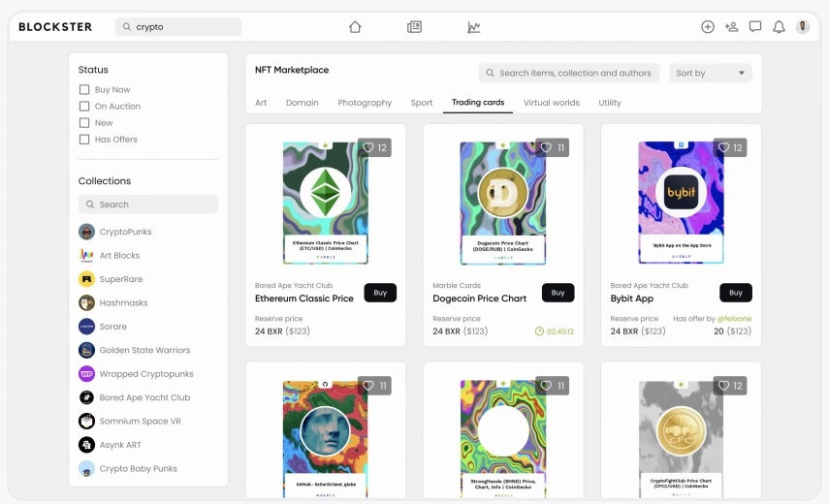Open the news feed icon in top bar
829x504 pixels.
pos(414,26)
